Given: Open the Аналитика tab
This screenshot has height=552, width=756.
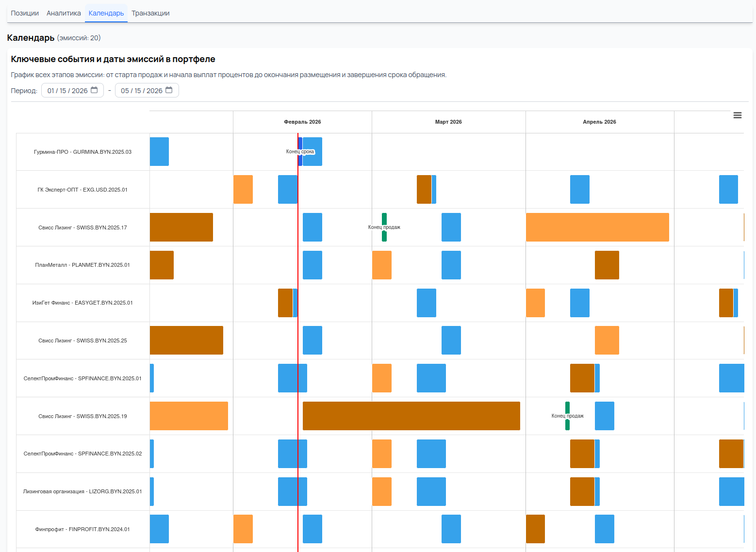Looking at the screenshot, I should click(x=64, y=13).
